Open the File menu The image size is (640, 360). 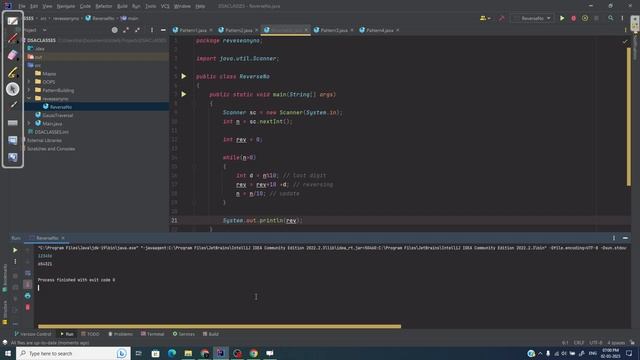tap(22, 6)
